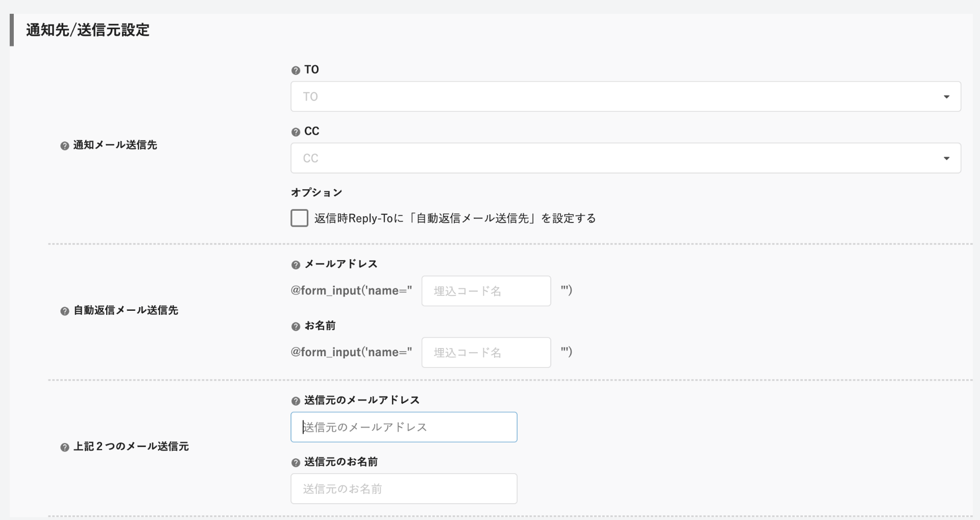Click the help icon beside the お名前 label
980x520 pixels.
point(296,327)
